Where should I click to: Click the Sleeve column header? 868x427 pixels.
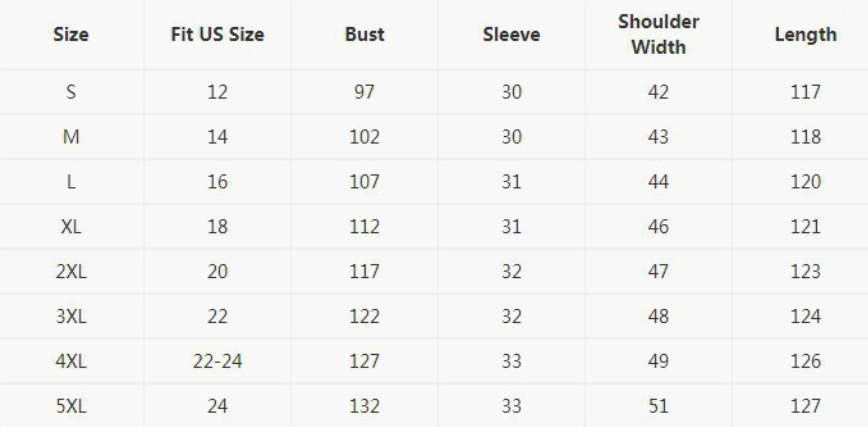[511, 35]
